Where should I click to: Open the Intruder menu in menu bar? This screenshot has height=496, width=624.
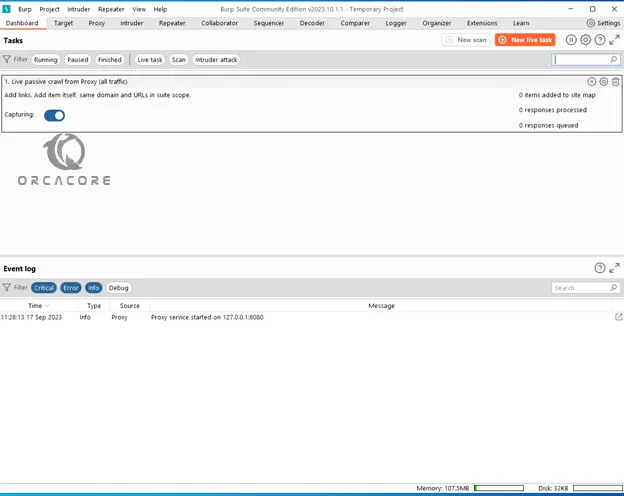(x=78, y=9)
